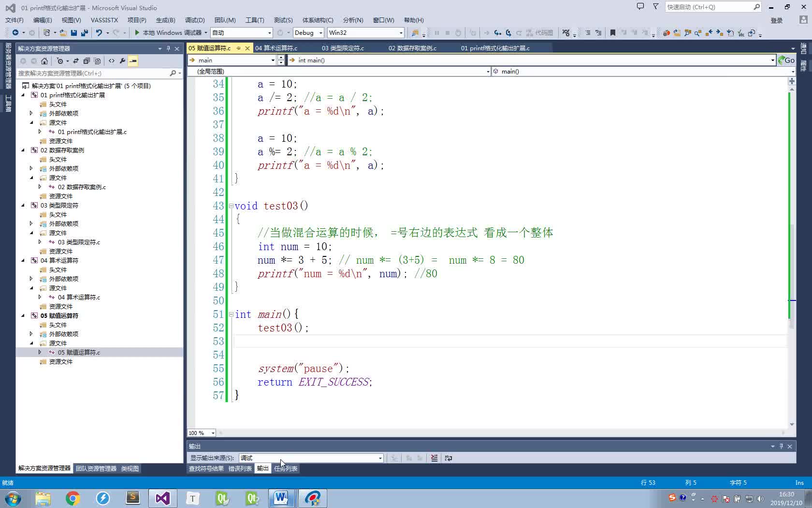
Task: Click the View Code icon in Solution Explorer
Action: click(112, 61)
